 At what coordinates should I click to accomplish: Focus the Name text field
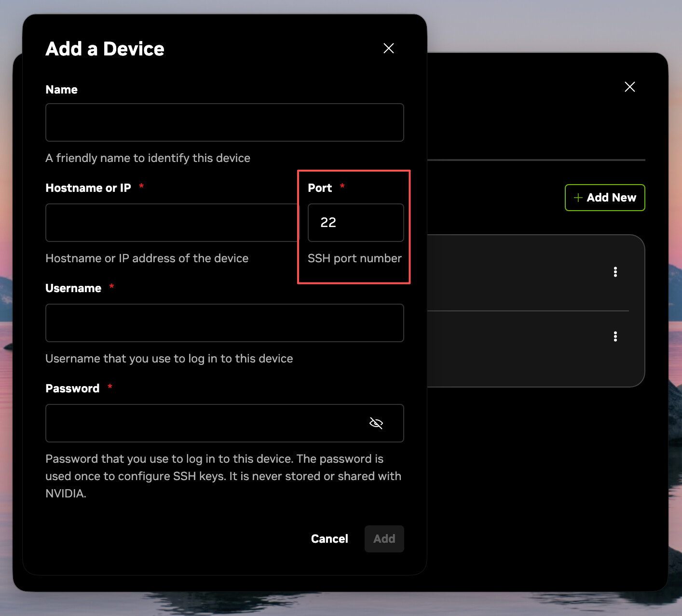click(224, 122)
